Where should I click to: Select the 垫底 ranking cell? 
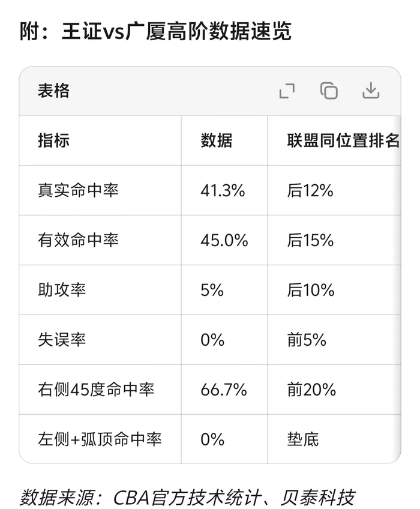[x=302, y=439]
